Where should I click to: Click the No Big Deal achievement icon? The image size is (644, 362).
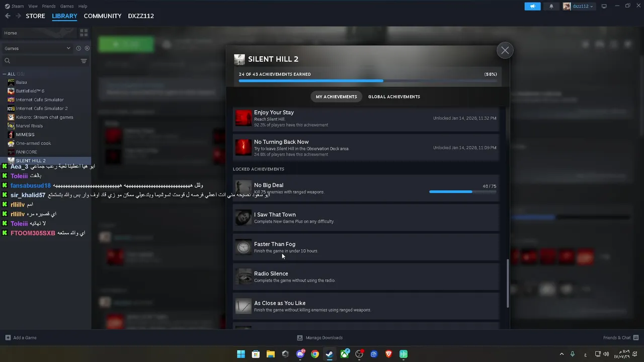tap(244, 188)
